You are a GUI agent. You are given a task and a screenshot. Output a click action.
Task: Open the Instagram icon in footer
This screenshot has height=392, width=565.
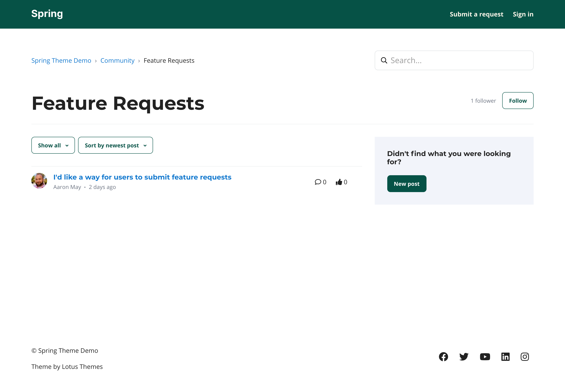click(524, 357)
